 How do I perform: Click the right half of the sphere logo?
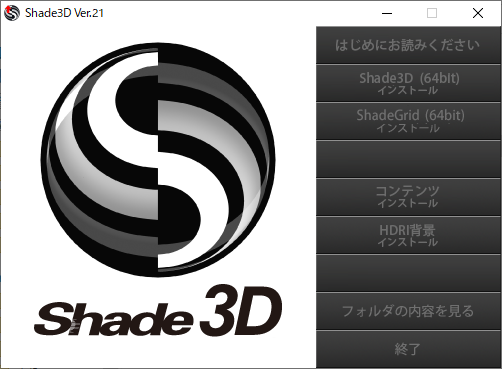point(217,159)
